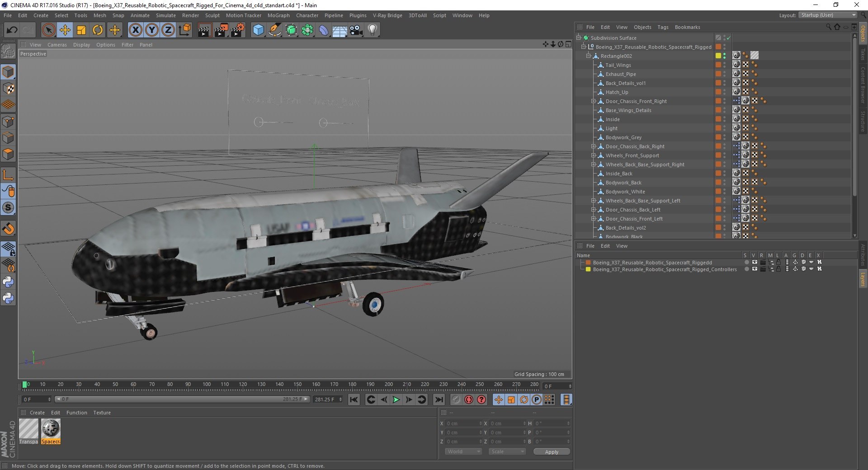Click Object Manager scrollbar down arrow
Viewport: 868px width, 470px height.
point(854,235)
